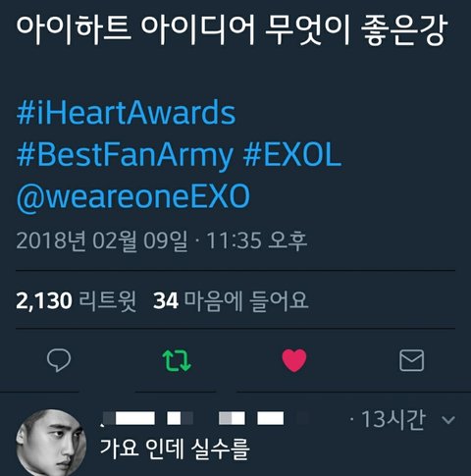Viewport: 471px width, 476px height.
Task: Open tweet date 2018년 02월 09일
Action: coord(102,241)
